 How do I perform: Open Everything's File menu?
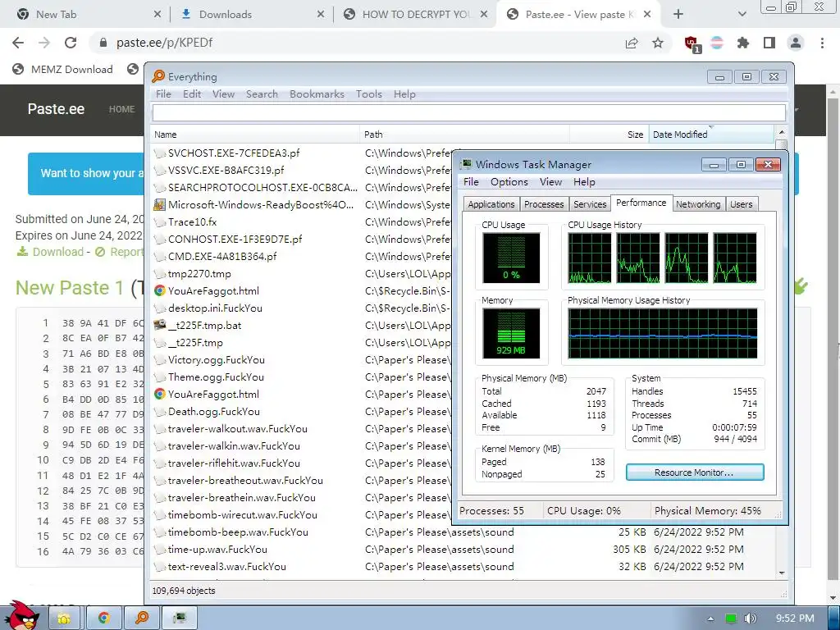(163, 94)
